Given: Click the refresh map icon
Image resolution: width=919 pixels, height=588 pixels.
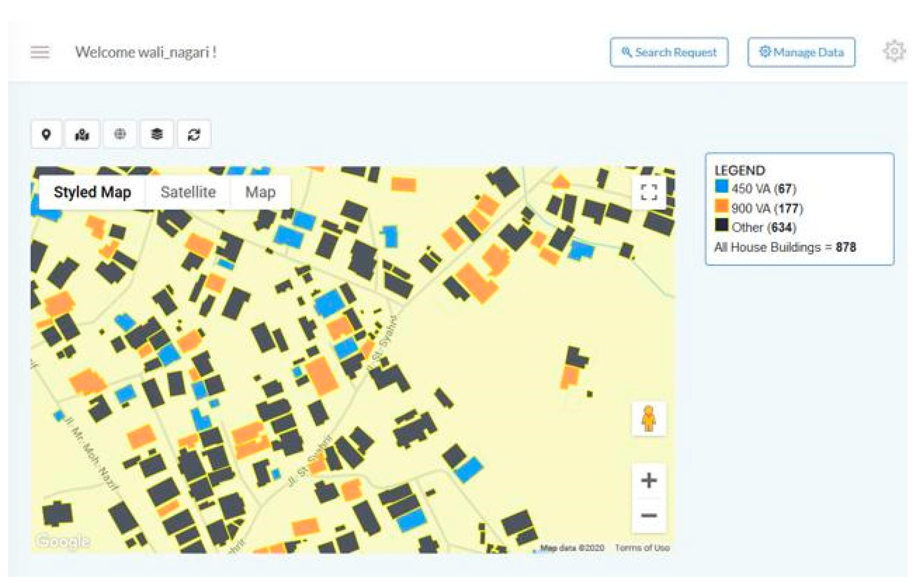Looking at the screenshot, I should (x=194, y=134).
